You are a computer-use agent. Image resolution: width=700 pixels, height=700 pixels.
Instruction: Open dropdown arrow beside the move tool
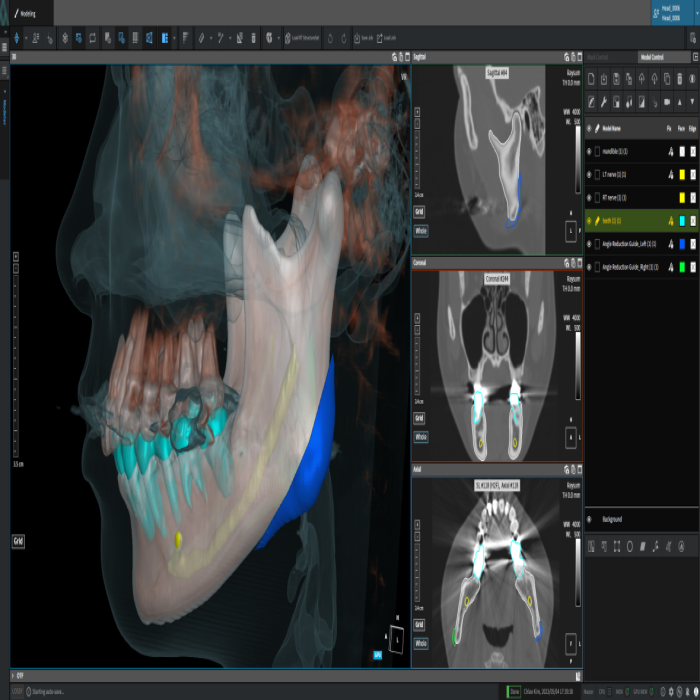pos(26,38)
